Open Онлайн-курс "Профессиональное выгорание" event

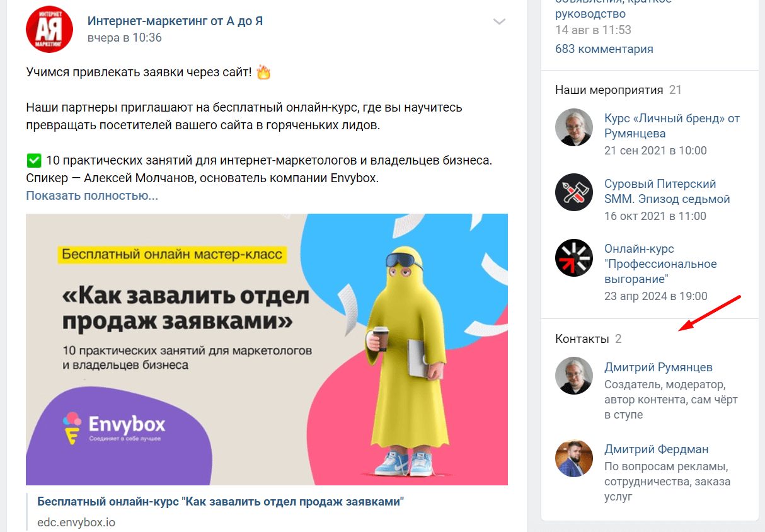[x=660, y=263]
